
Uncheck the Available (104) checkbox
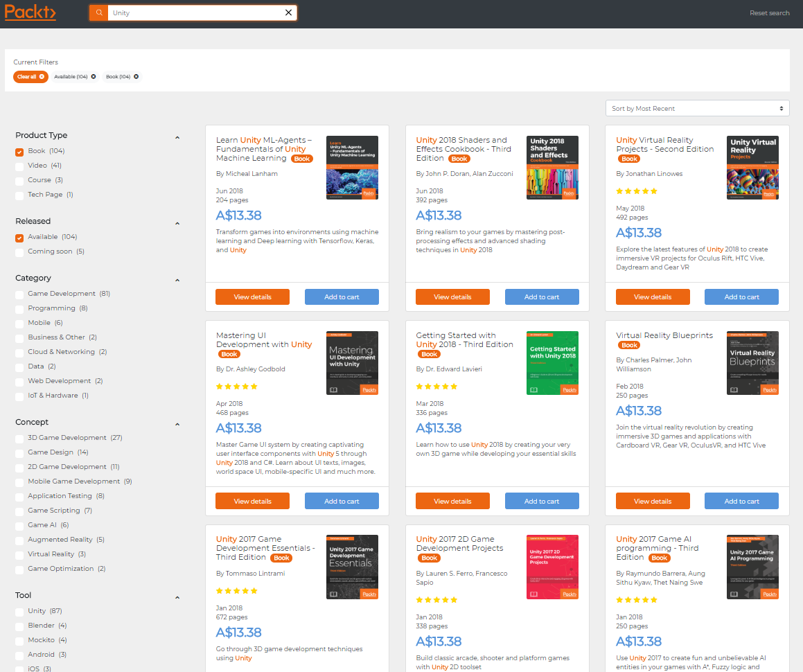[19, 238]
